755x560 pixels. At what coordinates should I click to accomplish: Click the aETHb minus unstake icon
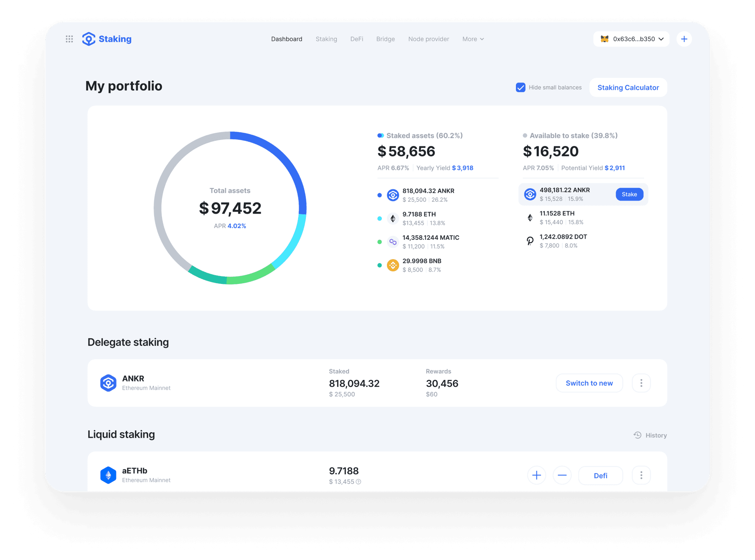pyautogui.click(x=562, y=475)
